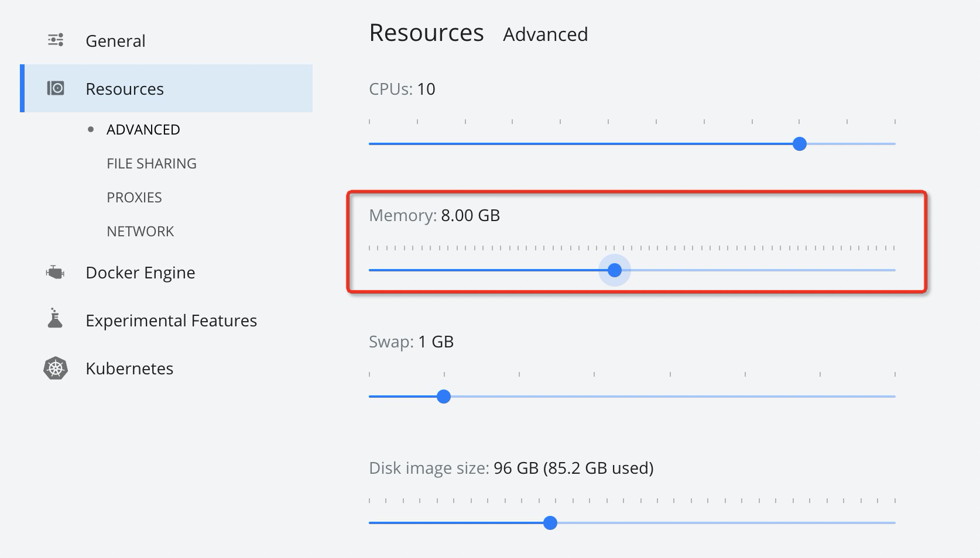This screenshot has height=558, width=980.
Task: Click the Memory slider handle at 8.00 GB
Action: [614, 270]
